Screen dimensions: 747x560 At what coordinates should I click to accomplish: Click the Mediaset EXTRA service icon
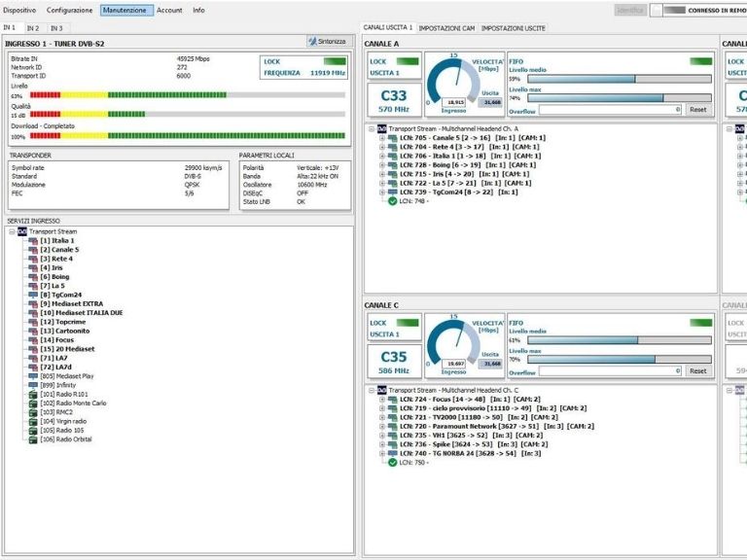click(33, 303)
